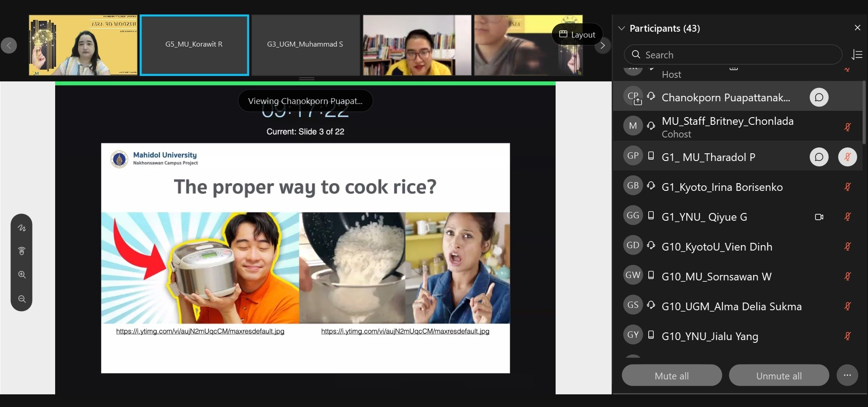Image resolution: width=868 pixels, height=407 pixels.
Task: Zoom out of the shared screen
Action: (22, 299)
